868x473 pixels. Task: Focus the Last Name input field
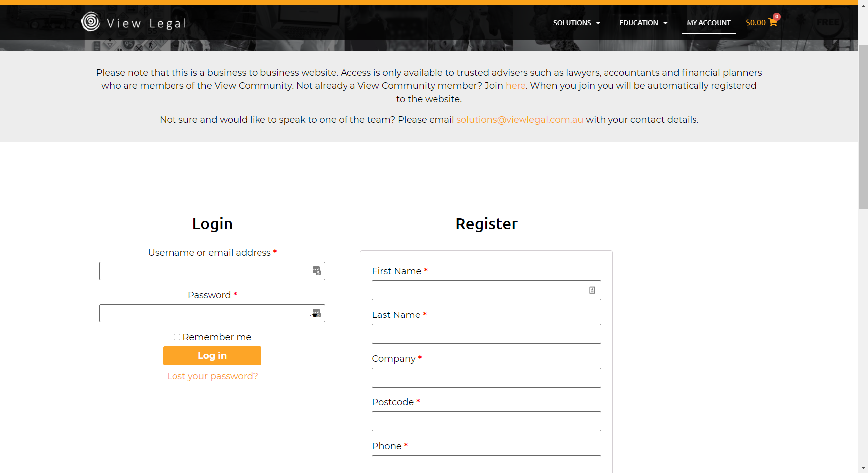(486, 334)
